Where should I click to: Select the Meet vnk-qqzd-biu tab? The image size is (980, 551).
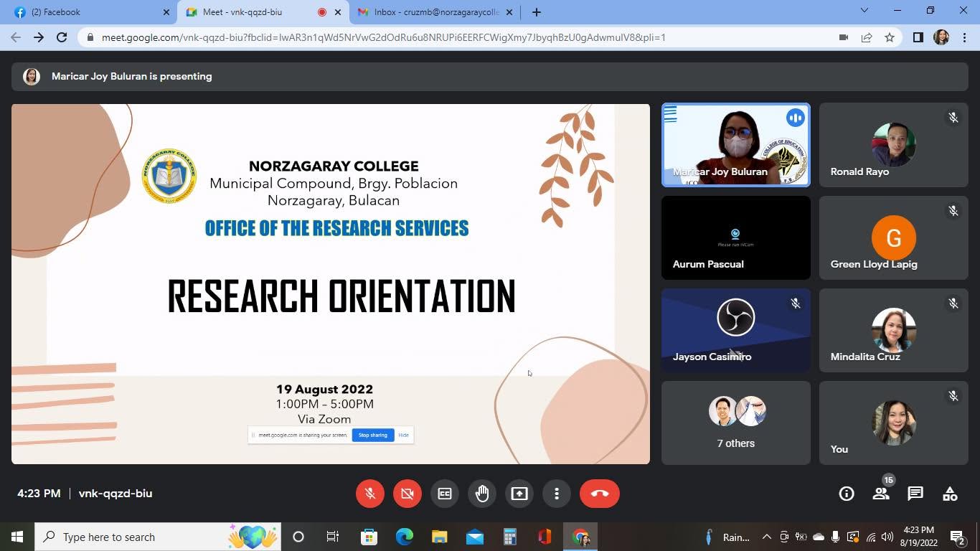point(263,12)
